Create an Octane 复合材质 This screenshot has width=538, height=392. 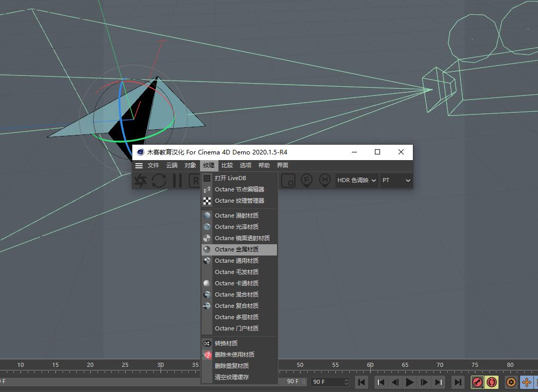click(240, 306)
